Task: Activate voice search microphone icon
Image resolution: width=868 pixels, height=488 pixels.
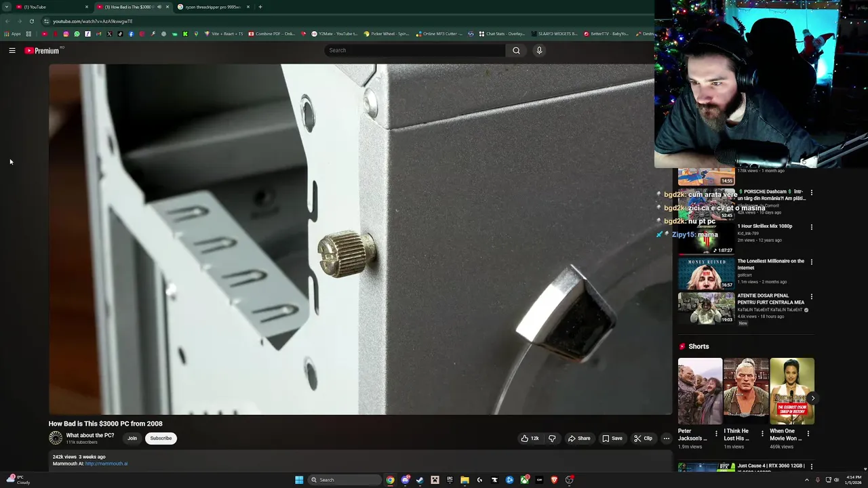Action: point(539,50)
